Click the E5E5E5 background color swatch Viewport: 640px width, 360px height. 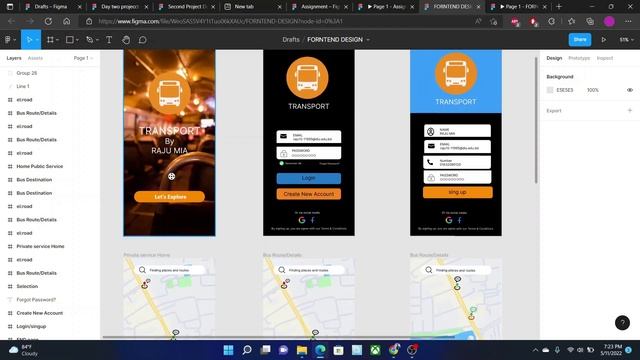550,90
